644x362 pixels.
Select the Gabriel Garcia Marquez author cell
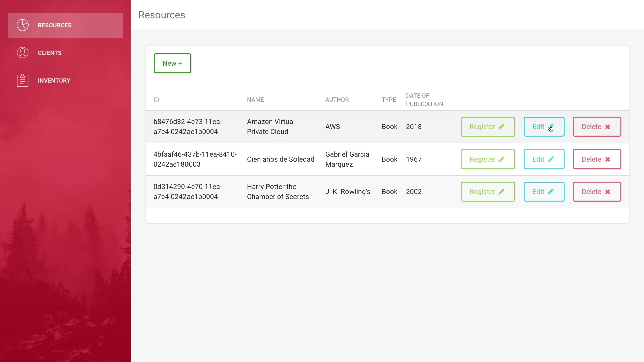coord(347,159)
